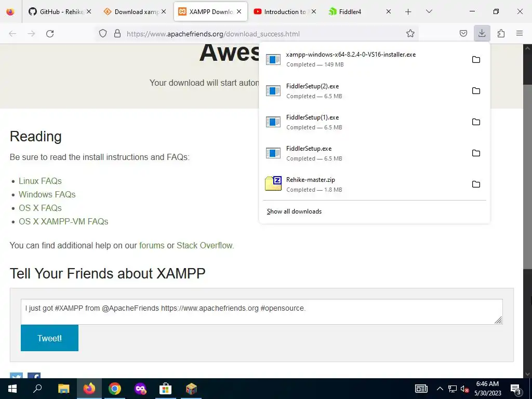Image resolution: width=532 pixels, height=399 pixels.
Task: Close the Download xampp tab
Action: click(164, 11)
